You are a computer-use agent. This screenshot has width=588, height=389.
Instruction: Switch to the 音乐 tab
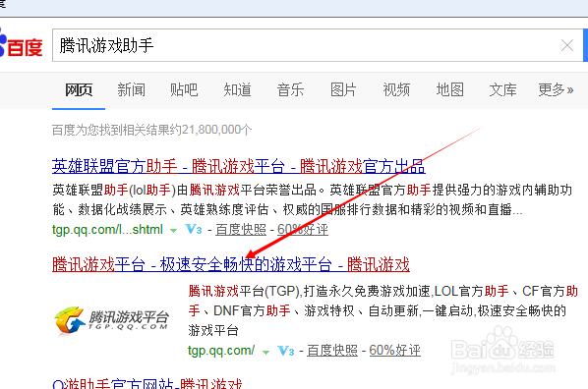(x=290, y=90)
